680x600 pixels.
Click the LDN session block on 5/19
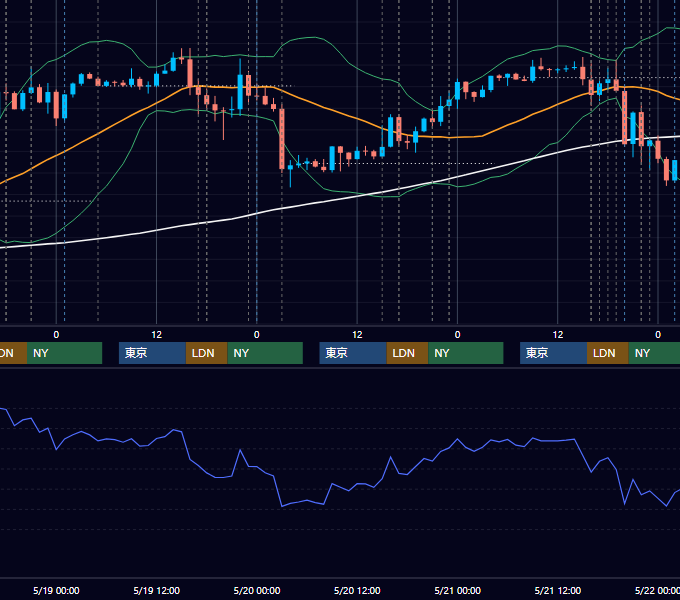[x=206, y=353]
